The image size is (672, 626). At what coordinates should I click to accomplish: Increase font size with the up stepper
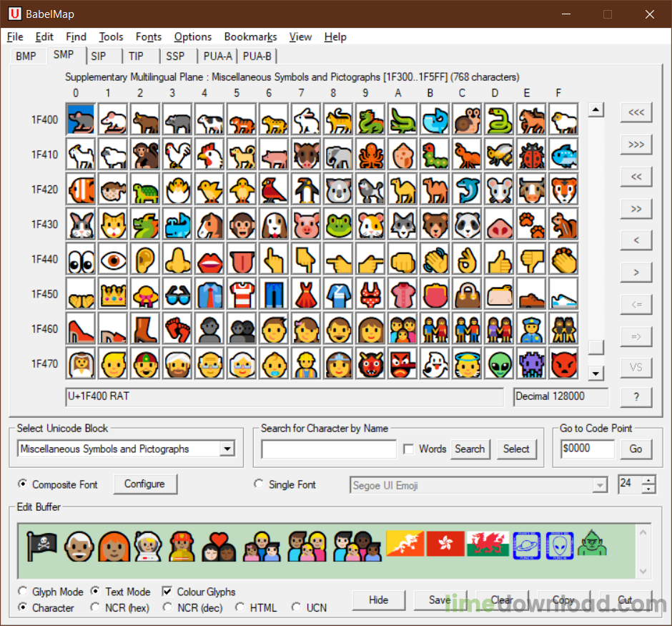click(650, 480)
